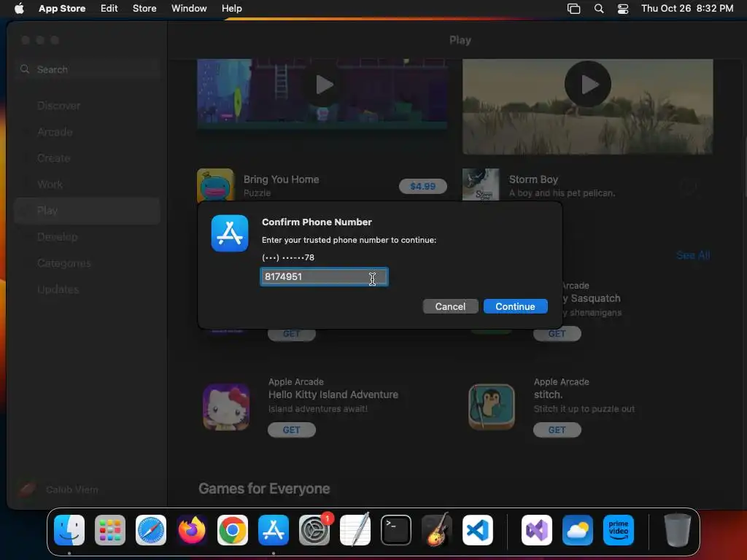Click the App Store Search field
This screenshot has height=560, width=747.
(88, 69)
